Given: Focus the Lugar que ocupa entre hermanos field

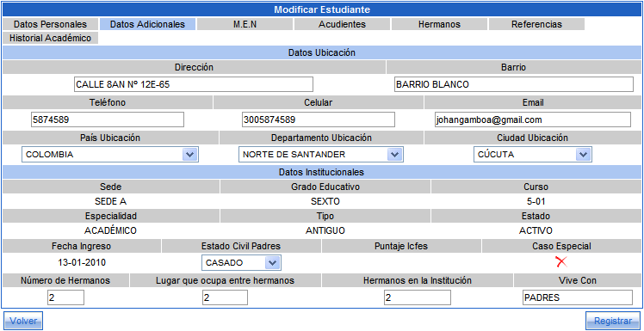Looking at the screenshot, I should 225,297.
